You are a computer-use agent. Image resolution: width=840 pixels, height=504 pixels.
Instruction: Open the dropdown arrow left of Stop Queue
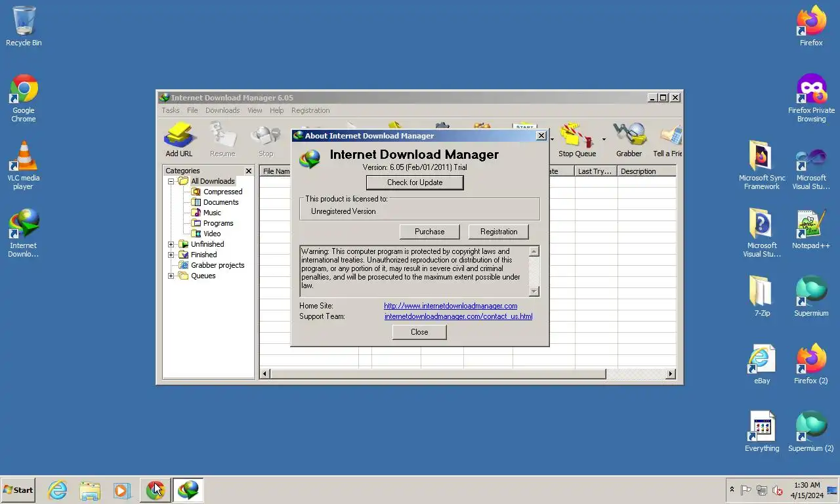point(552,139)
